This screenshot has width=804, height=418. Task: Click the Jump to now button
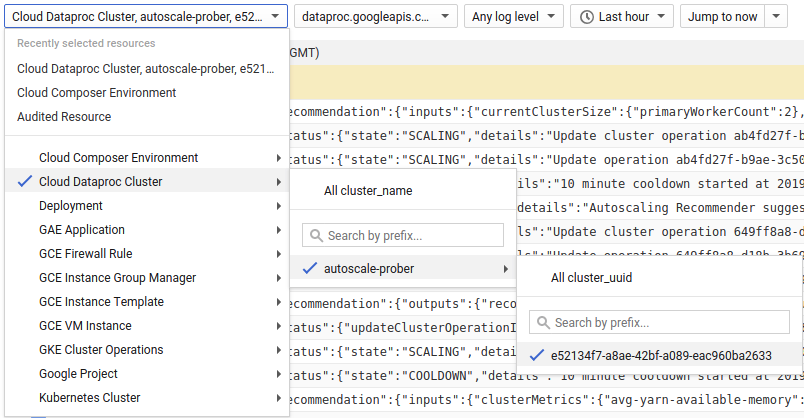(722, 16)
